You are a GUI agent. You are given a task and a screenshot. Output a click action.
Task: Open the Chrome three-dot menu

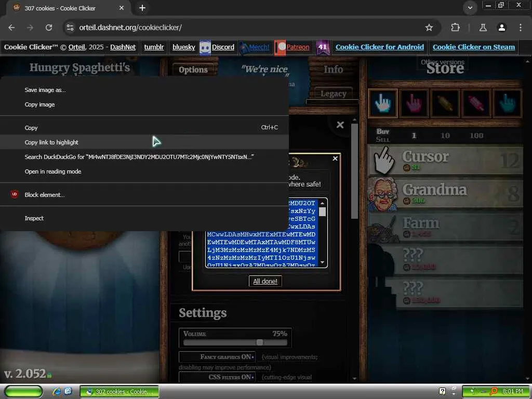tap(521, 28)
